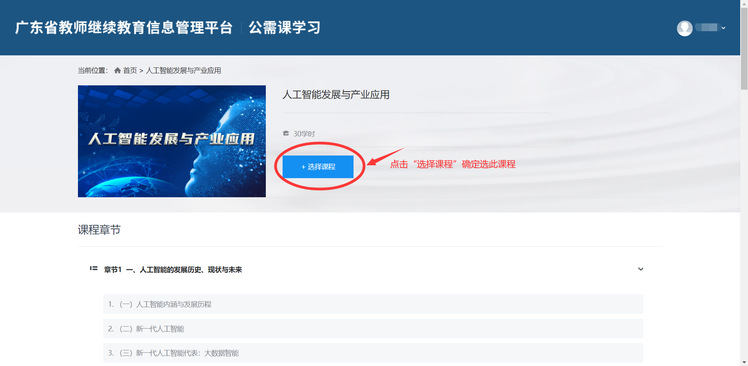This screenshot has width=748, height=366.
Task: Open lesson 3 大数据智能
Action: tap(373, 353)
